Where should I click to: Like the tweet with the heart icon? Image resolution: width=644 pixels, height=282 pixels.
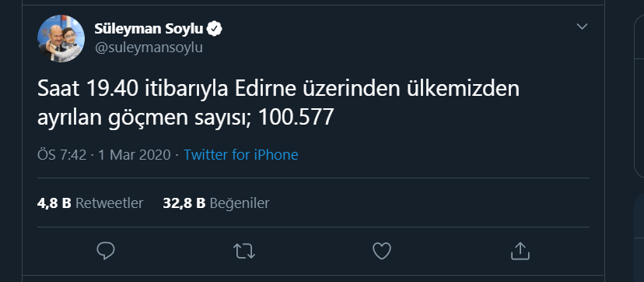382,251
